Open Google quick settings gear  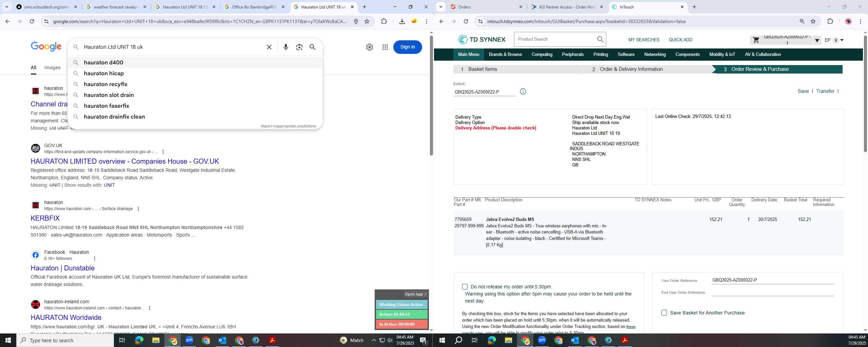pyautogui.click(x=370, y=47)
